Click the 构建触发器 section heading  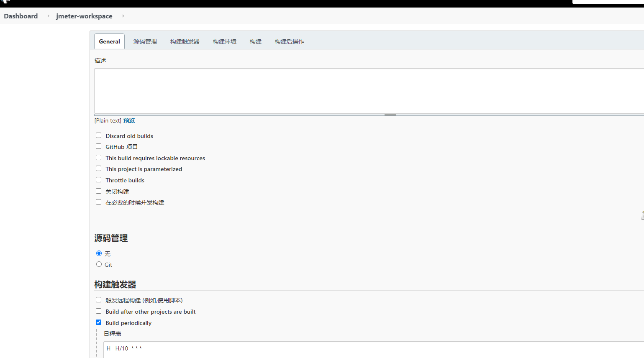pyautogui.click(x=115, y=284)
